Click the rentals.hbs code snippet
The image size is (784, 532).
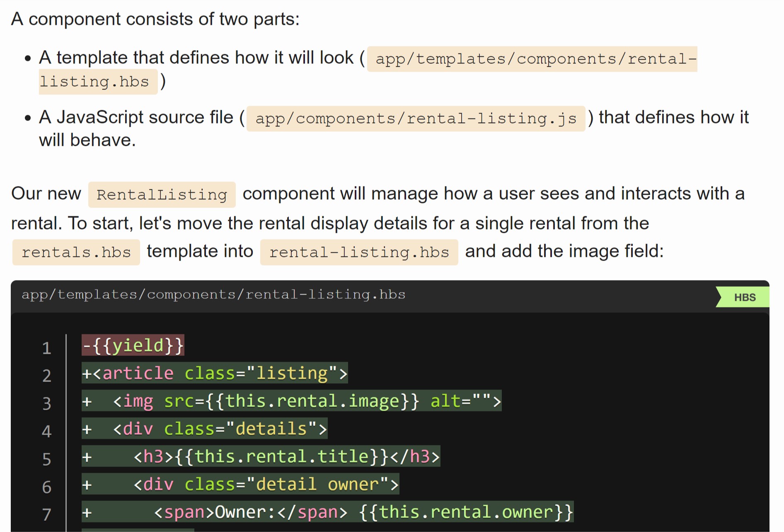[76, 251]
